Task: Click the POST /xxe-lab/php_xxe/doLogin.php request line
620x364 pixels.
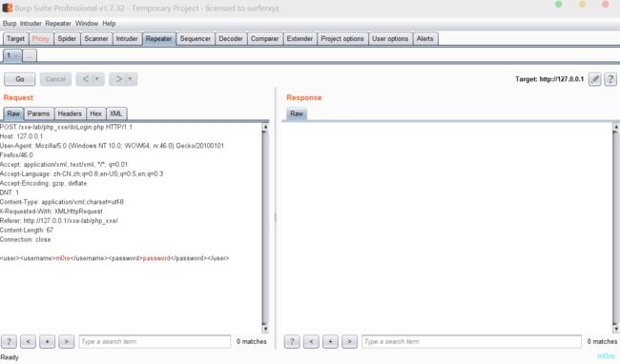Action: click(x=66, y=127)
